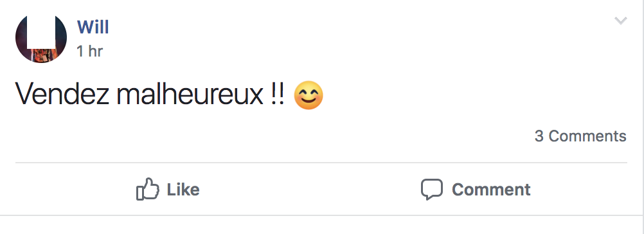Click the smiling blush emoji in the post
644x234 pixels.
pos(309,95)
